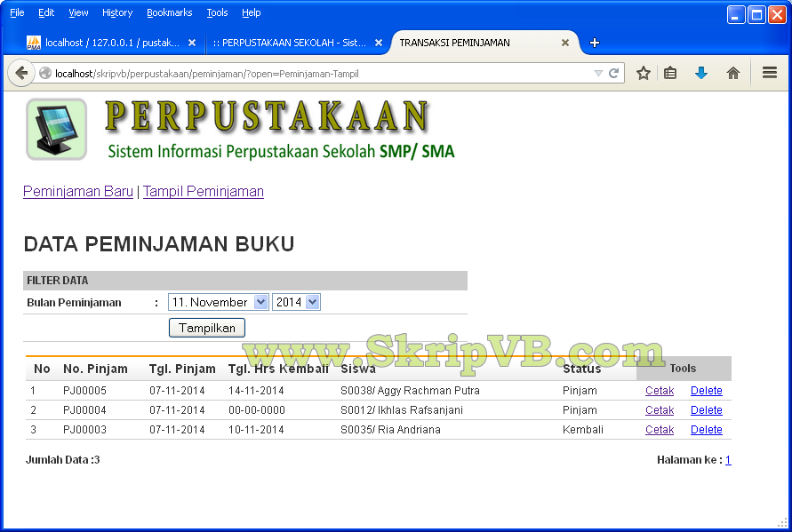Screen dimensions: 792x532
Task: Click the PJ00003 loan number cell
Action: click(x=84, y=430)
